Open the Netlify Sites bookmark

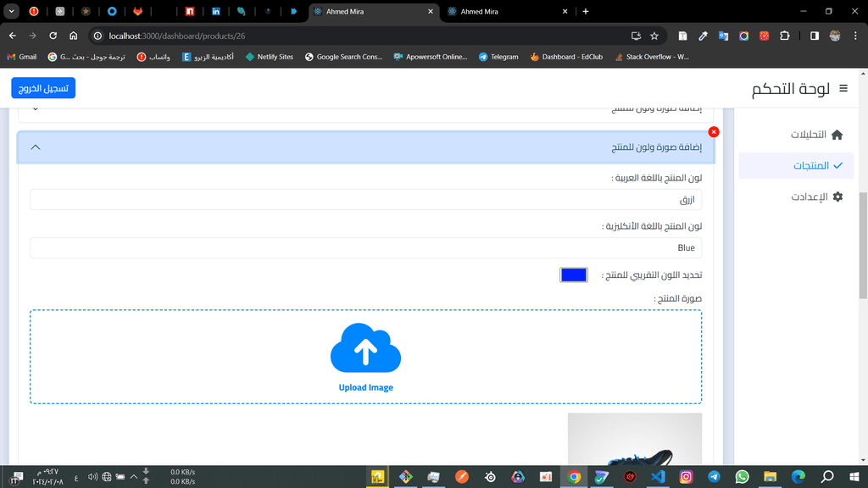270,57
